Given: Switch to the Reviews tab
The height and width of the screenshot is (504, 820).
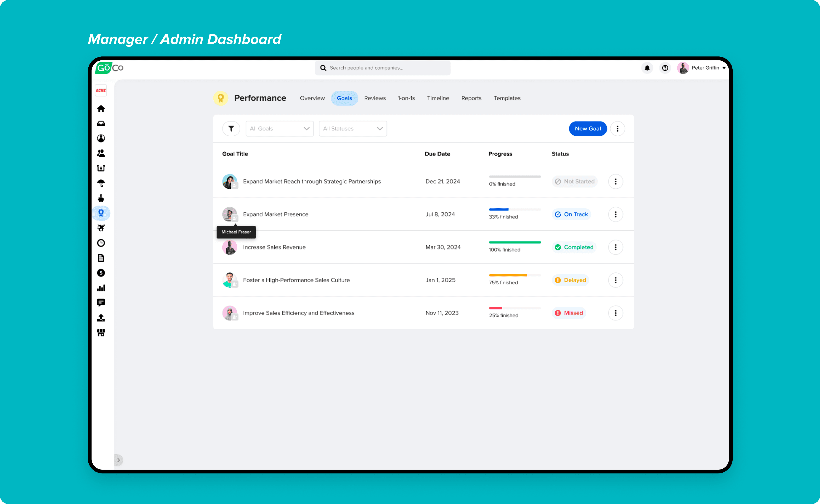Looking at the screenshot, I should (x=375, y=98).
